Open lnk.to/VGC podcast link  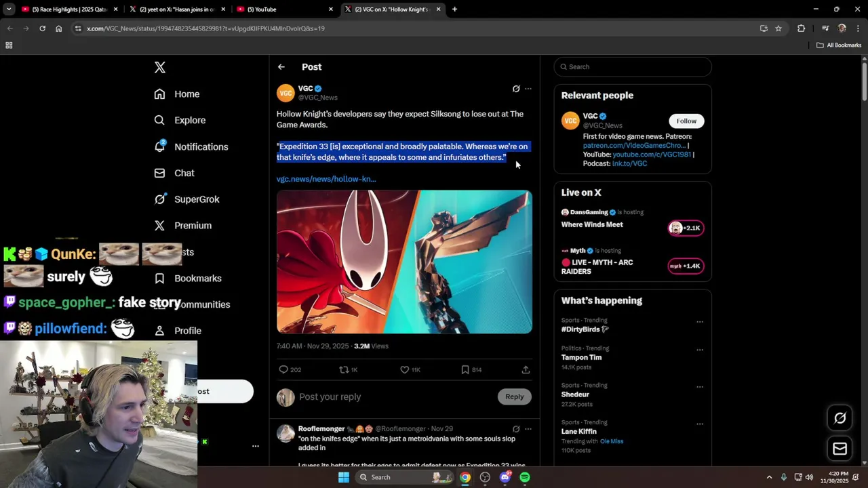click(629, 163)
